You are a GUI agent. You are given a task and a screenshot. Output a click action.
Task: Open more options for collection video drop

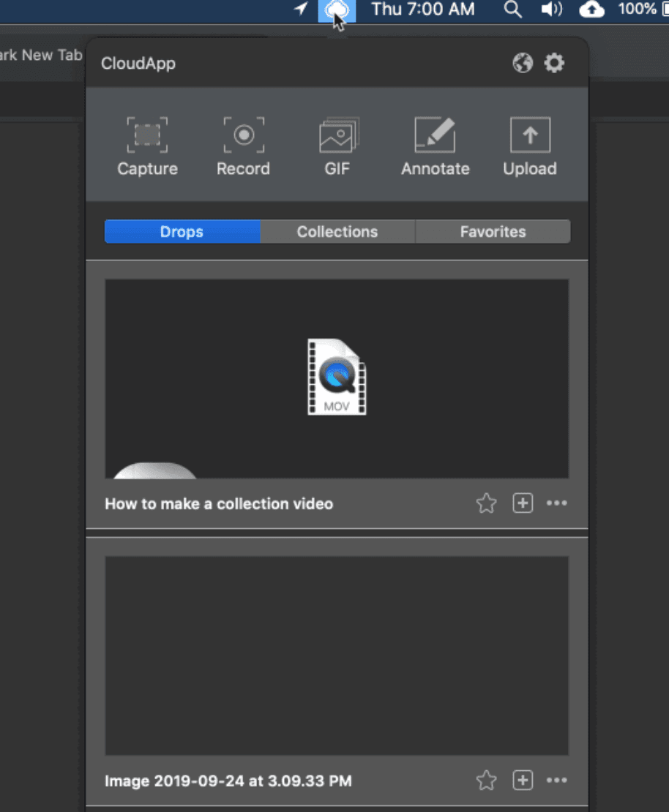coord(556,503)
